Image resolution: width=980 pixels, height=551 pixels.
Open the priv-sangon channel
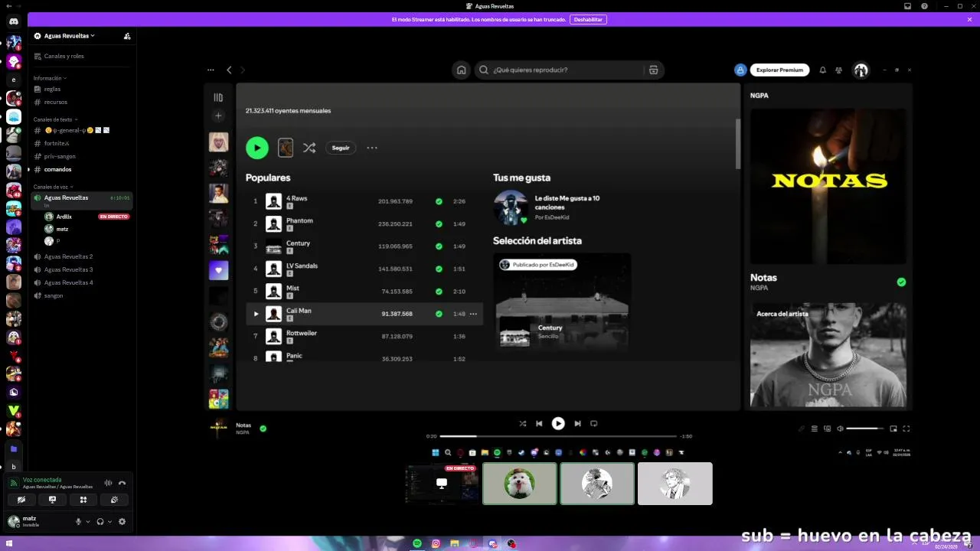pos(83,156)
